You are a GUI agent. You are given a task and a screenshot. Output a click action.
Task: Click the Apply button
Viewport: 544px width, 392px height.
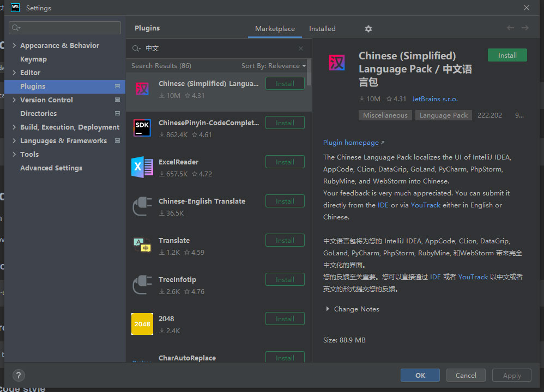pyautogui.click(x=512, y=375)
